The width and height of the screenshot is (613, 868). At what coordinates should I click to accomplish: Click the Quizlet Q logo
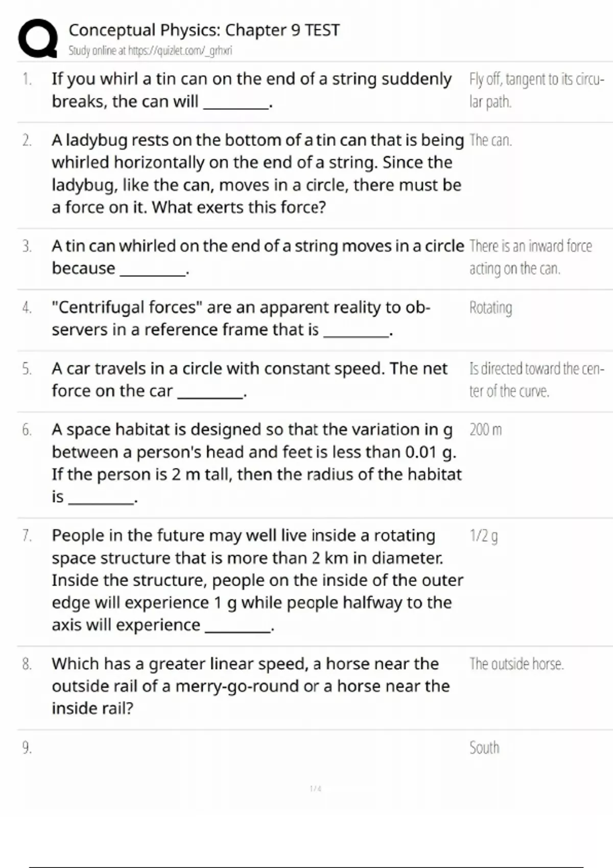point(37,38)
